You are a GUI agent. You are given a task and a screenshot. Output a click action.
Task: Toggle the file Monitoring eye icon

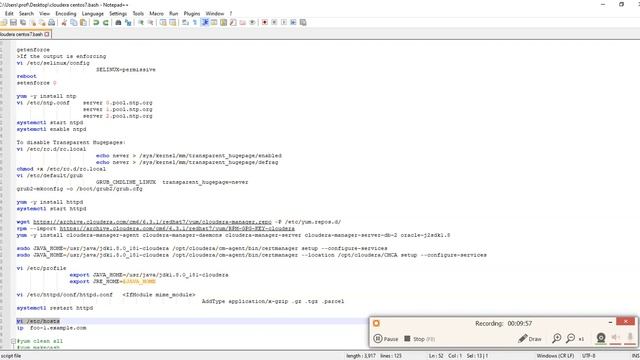(253, 22)
